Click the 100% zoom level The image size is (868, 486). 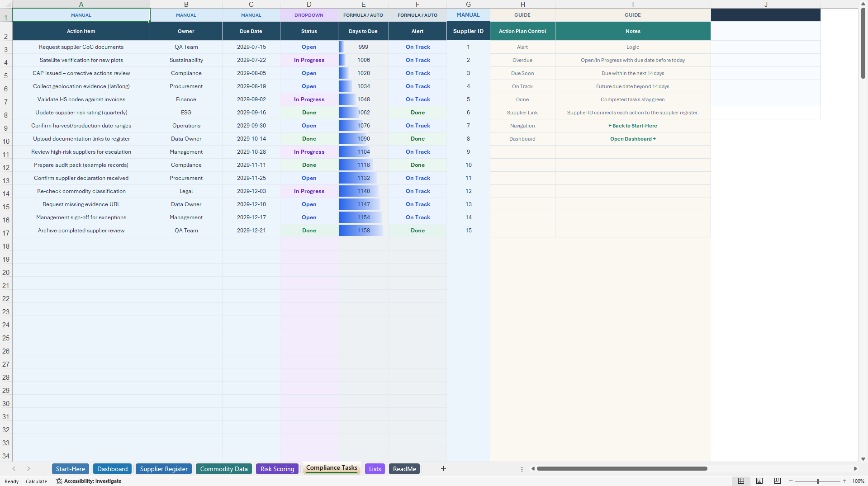click(858, 481)
